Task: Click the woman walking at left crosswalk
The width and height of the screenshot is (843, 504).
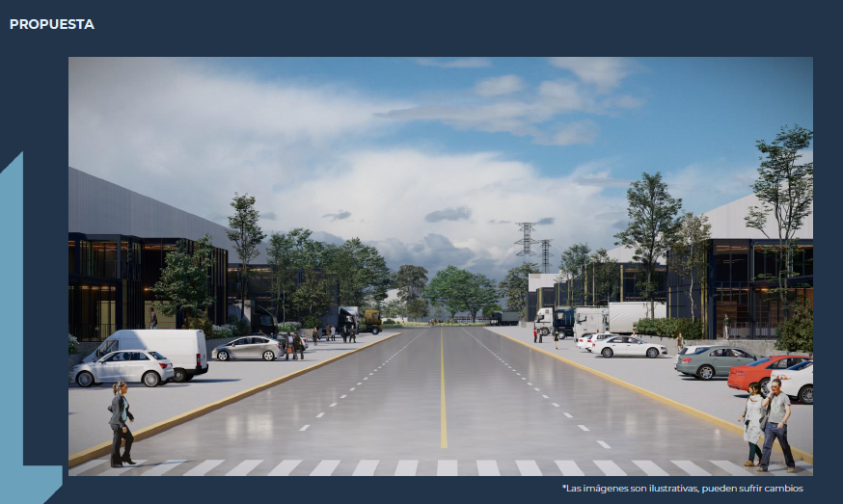Action: pos(121,424)
